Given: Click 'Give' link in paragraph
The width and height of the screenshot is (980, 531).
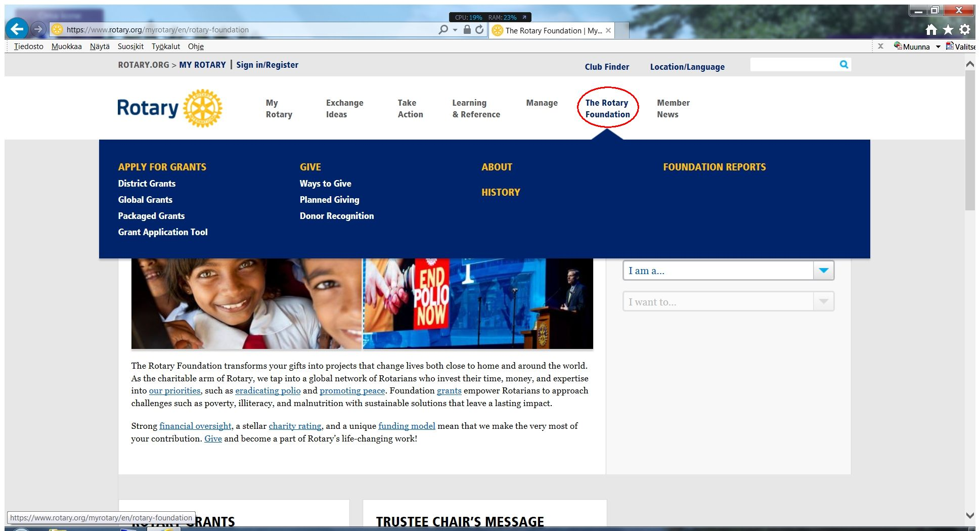Looking at the screenshot, I should [213, 438].
